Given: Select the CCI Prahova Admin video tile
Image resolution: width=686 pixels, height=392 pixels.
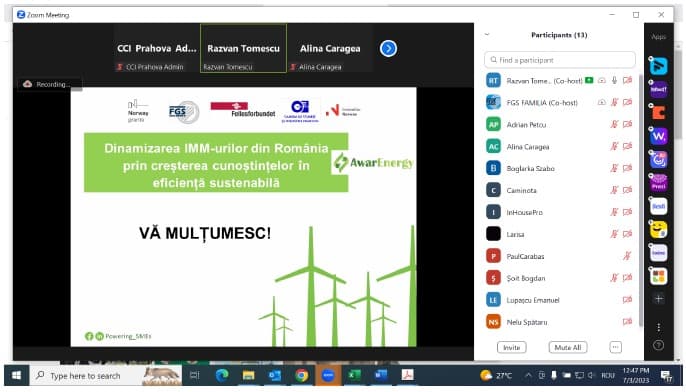Looking at the screenshot, I should tap(156, 48).
